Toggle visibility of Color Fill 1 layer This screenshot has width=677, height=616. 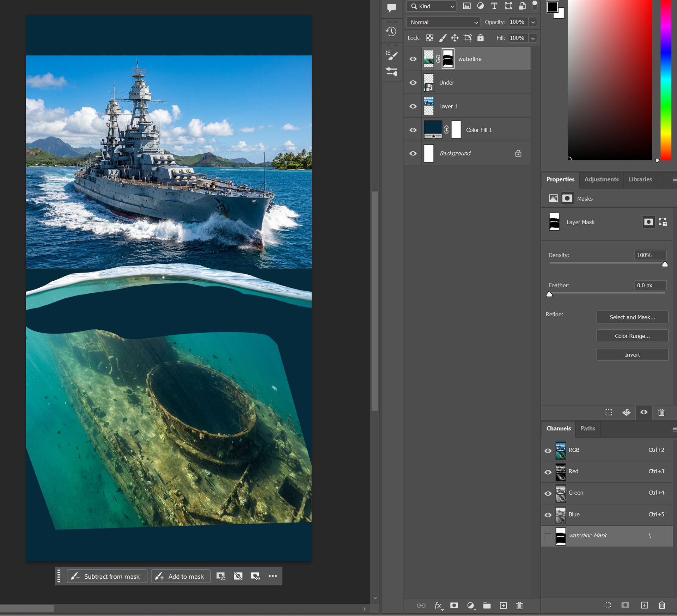coord(413,130)
